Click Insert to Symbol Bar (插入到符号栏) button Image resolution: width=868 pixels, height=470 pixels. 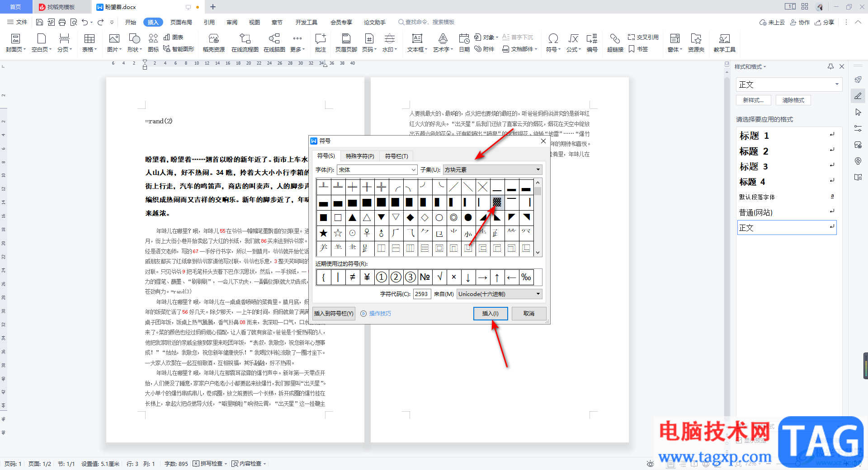pos(334,313)
